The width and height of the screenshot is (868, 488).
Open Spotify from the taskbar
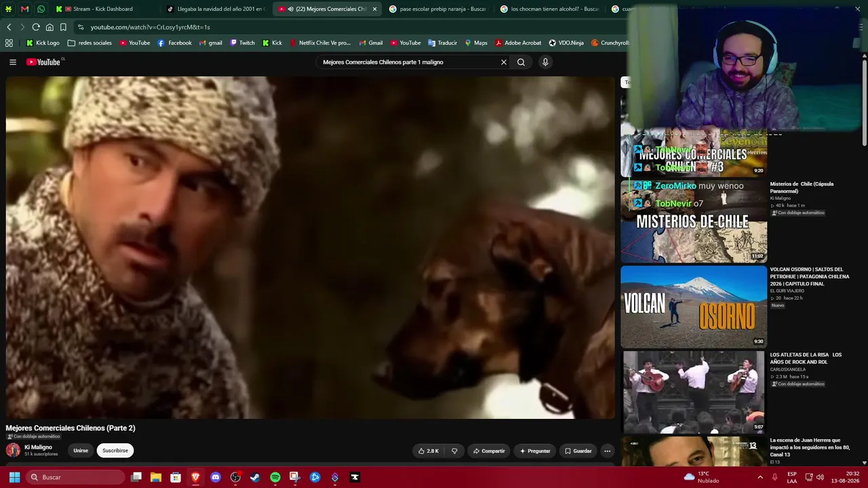275,477
